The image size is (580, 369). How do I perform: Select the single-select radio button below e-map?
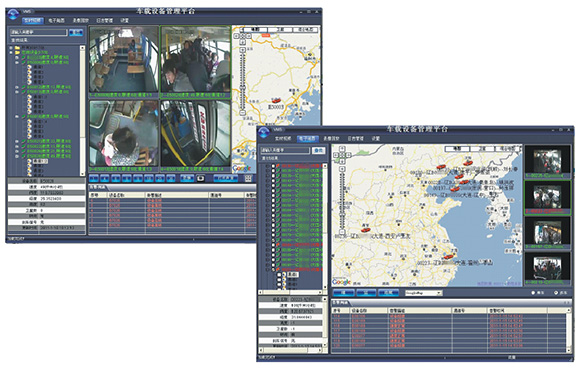point(533,293)
